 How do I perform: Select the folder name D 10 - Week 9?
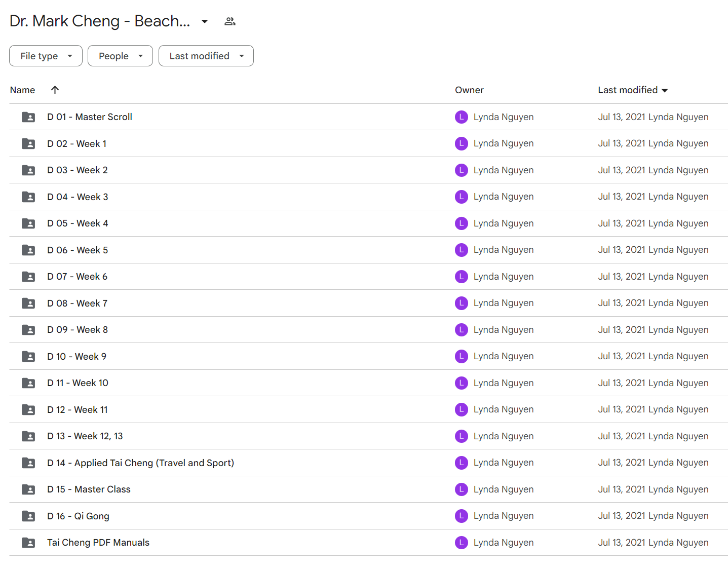[77, 357]
